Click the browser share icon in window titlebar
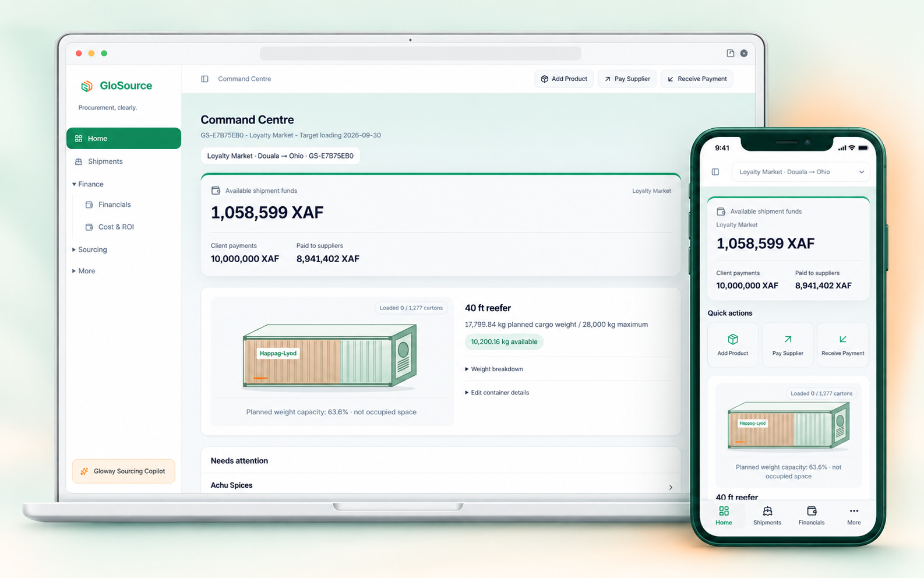The width and height of the screenshot is (924, 578). point(730,53)
